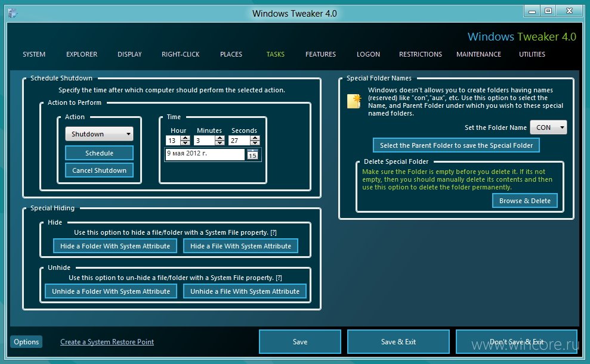
Task: Open the Shutdown action dropdown
Action: pyautogui.click(x=100, y=133)
